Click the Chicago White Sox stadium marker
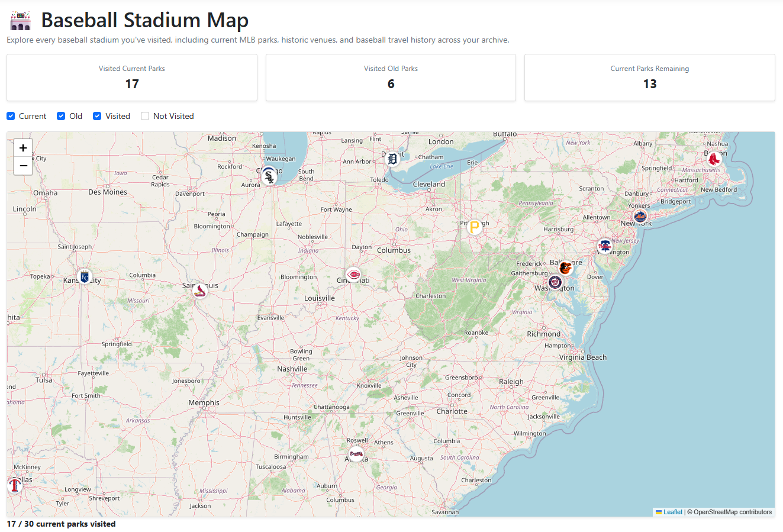Image resolution: width=783 pixels, height=532 pixels. 269,176
